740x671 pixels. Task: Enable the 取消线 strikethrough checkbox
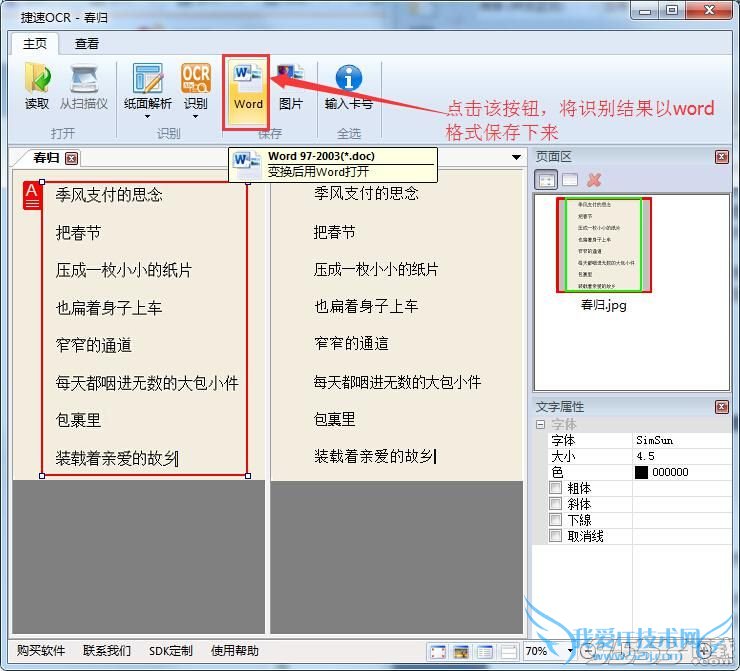pyautogui.click(x=555, y=536)
